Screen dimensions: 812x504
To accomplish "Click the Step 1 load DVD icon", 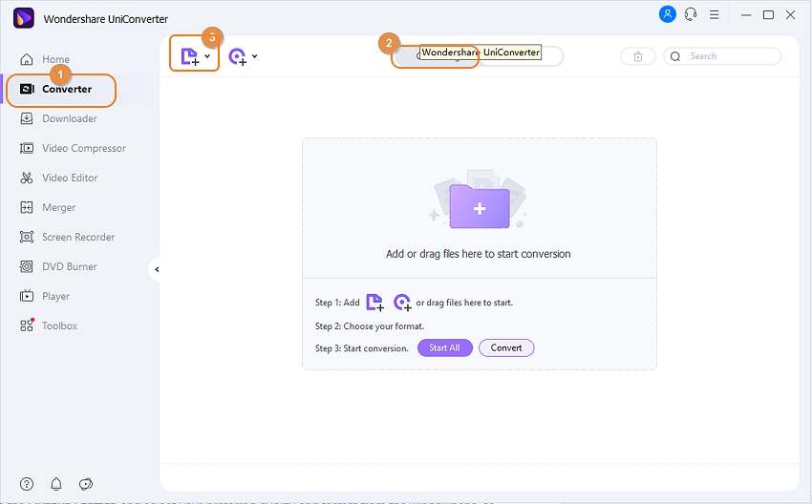I will pos(402,303).
